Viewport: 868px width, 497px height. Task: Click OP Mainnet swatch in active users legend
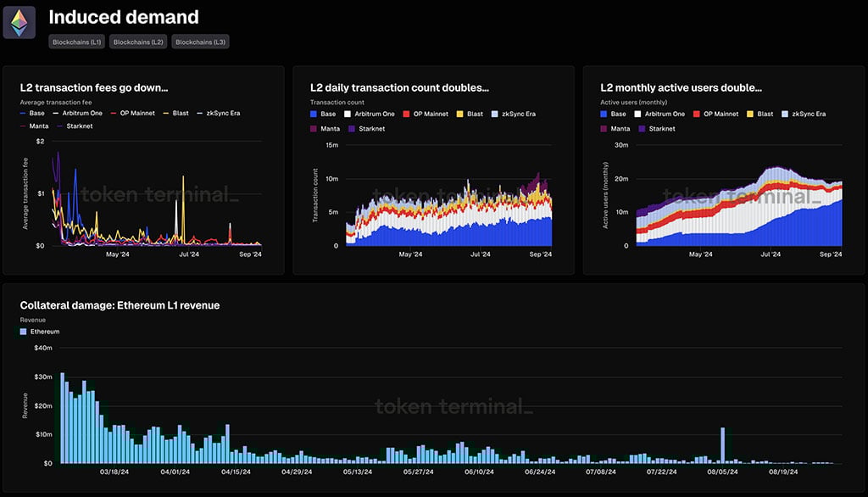coord(697,114)
